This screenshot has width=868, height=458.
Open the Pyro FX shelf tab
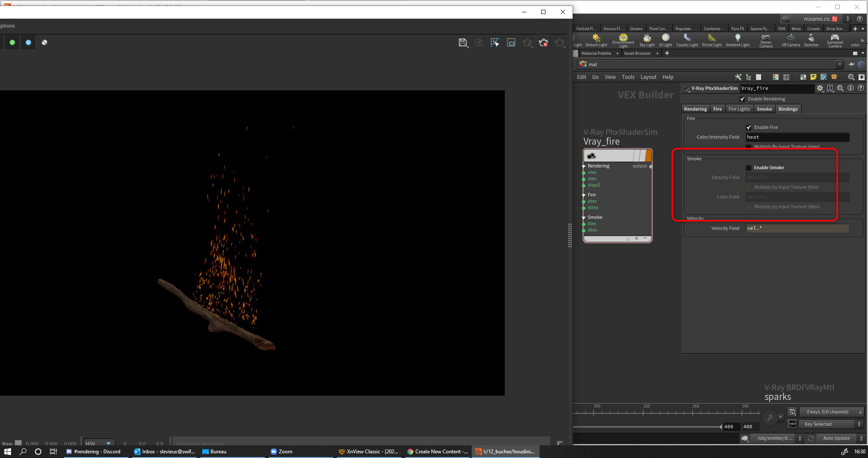coord(737,29)
